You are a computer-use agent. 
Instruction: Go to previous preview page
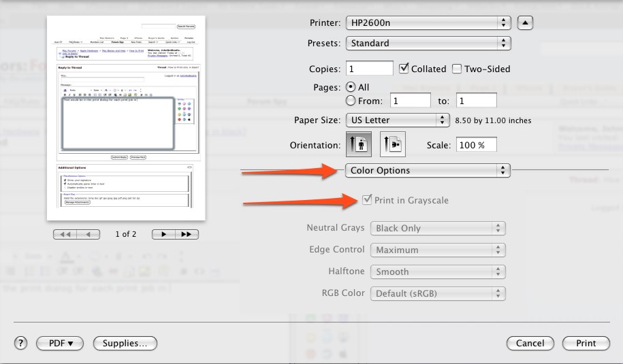pyautogui.click(x=89, y=234)
